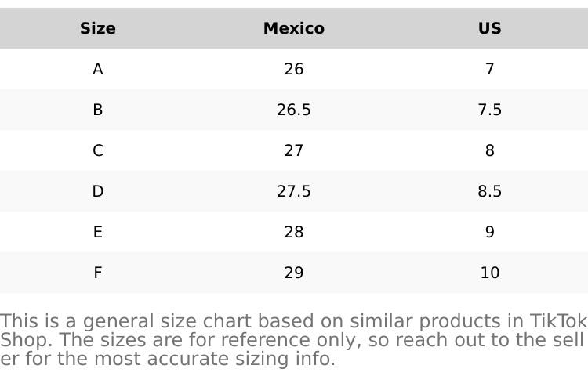Select the size E row label
Image resolution: width=588 pixels, height=387 pixels.
[98, 233]
